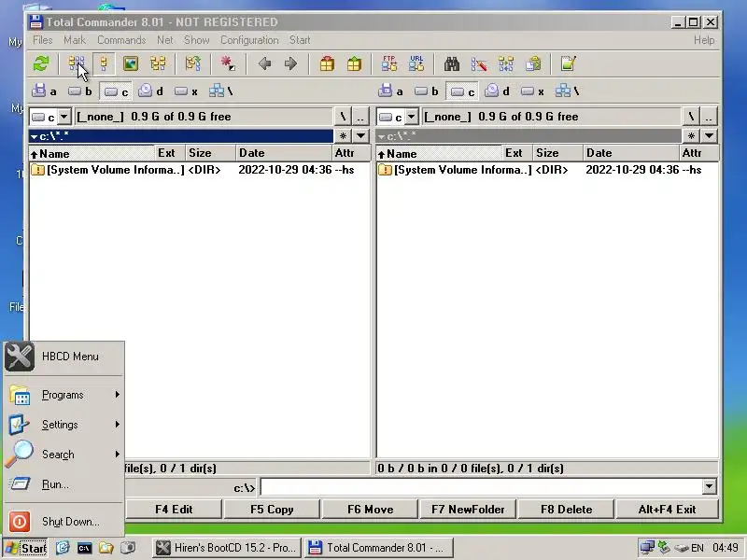This screenshot has height=560, width=747.
Task: Go to parent directory in right panel
Action: pos(709,117)
